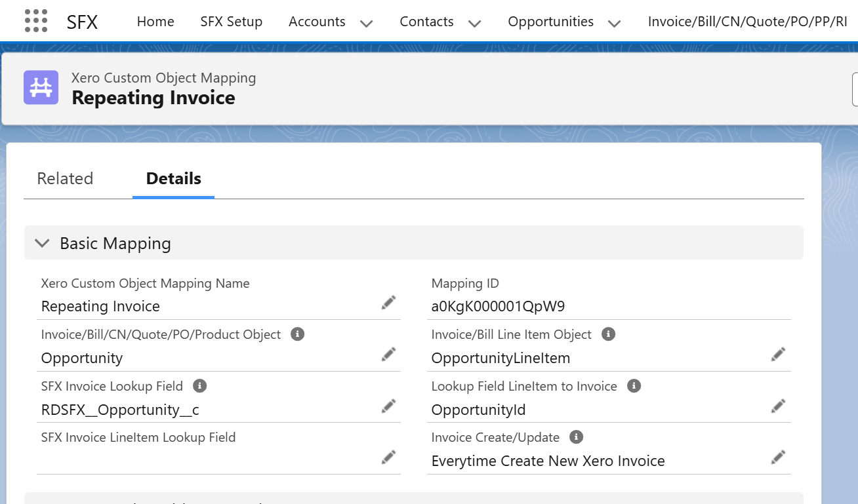Image resolution: width=858 pixels, height=504 pixels.
Task: Switch to the Related tab
Action: [x=65, y=178]
